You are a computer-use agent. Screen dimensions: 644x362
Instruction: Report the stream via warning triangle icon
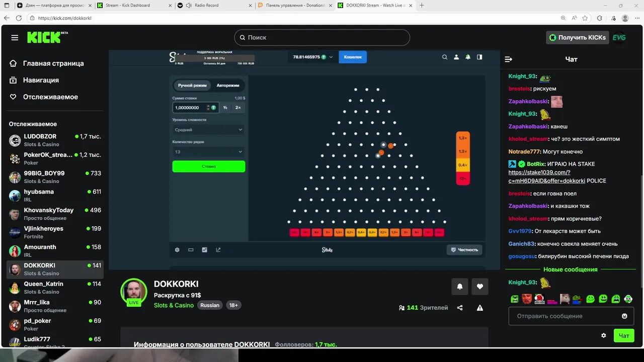pyautogui.click(x=480, y=308)
